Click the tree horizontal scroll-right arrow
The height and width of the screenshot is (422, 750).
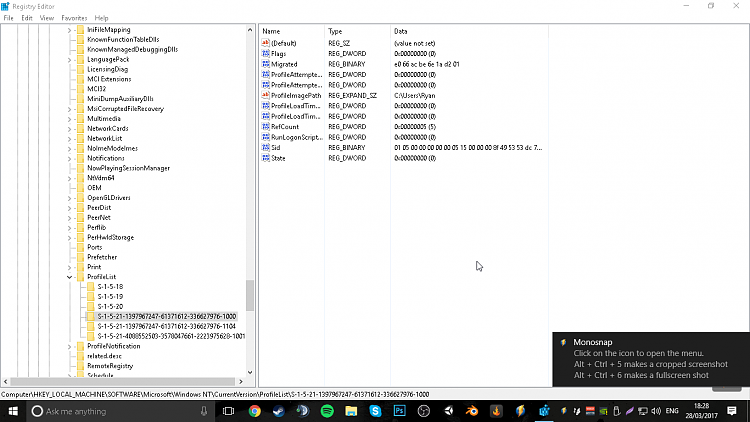click(241, 381)
